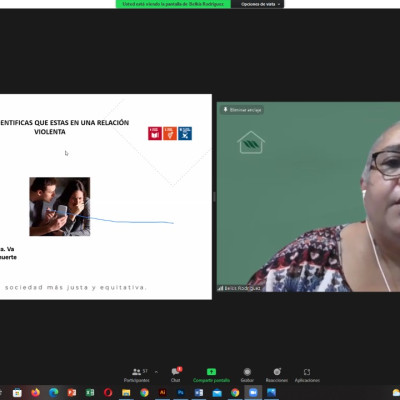Viewport: 400px width, 400px height.
Task: Open the Aplicaciones panel
Action: pos(307,375)
